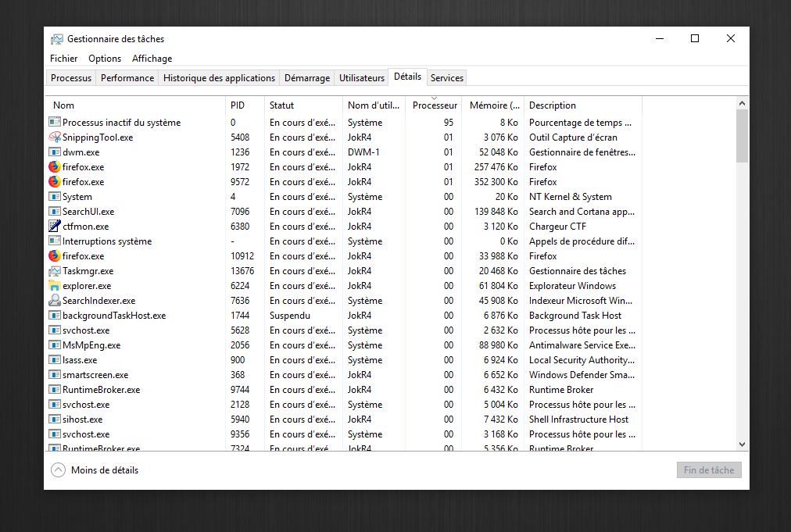
Task: Switch to the Services tab
Action: click(446, 78)
